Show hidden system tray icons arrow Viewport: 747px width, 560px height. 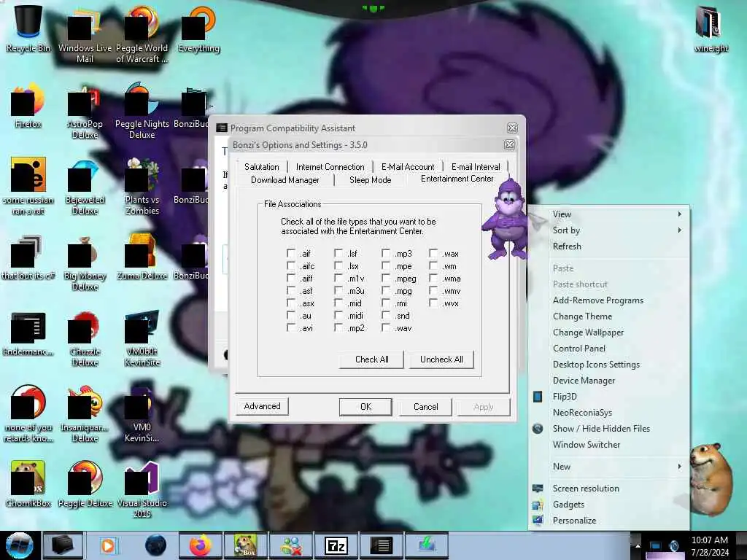click(637, 545)
